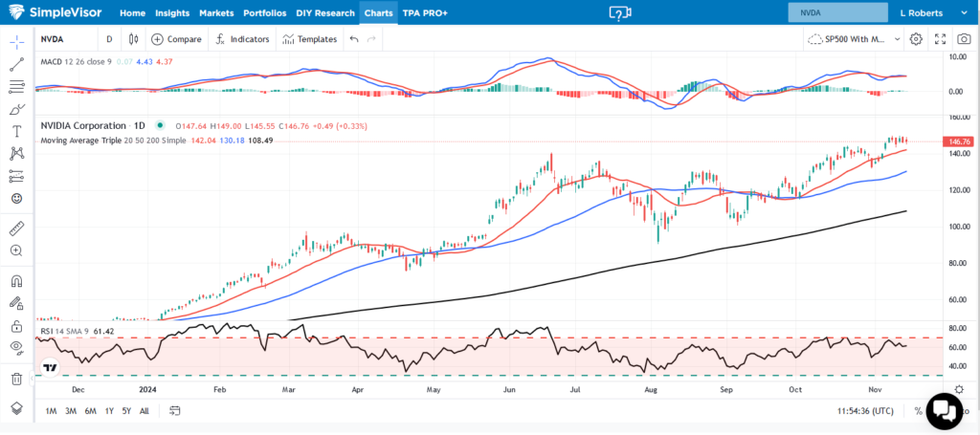This screenshot has height=435, width=980.
Task: Set time range to 1M
Action: 52,411
